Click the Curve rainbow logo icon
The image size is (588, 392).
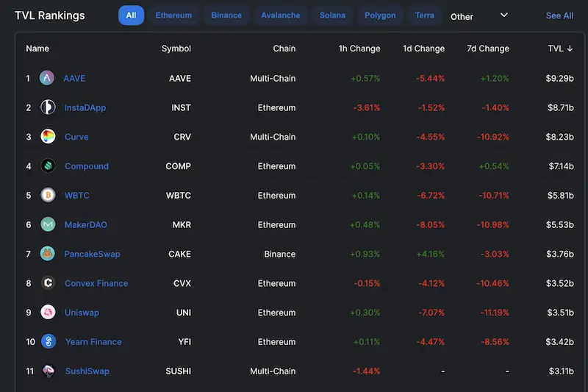click(48, 137)
